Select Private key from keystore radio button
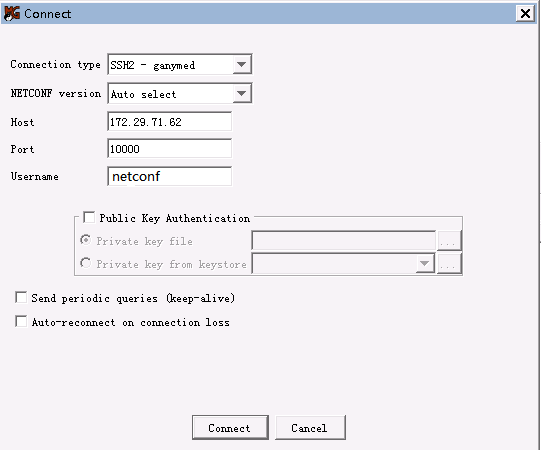 click(x=86, y=263)
